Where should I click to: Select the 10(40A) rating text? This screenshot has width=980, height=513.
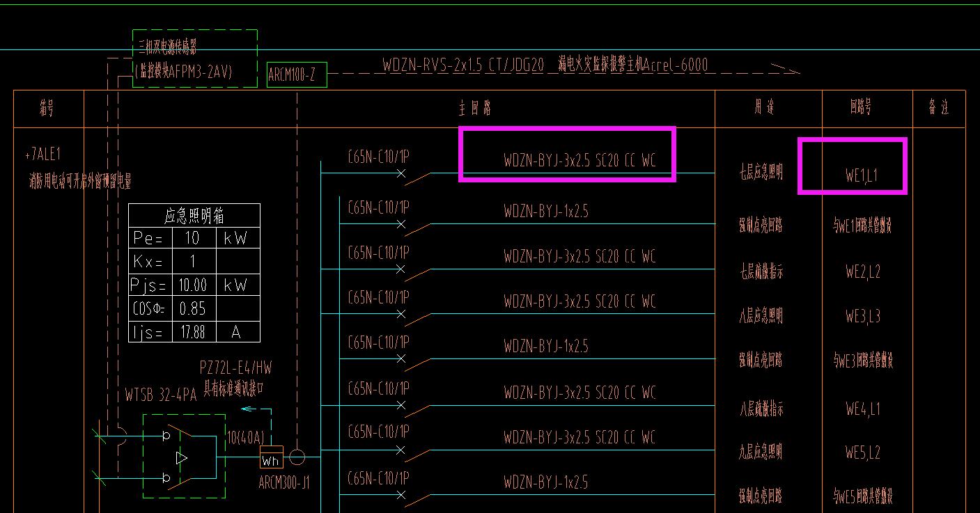(x=246, y=438)
